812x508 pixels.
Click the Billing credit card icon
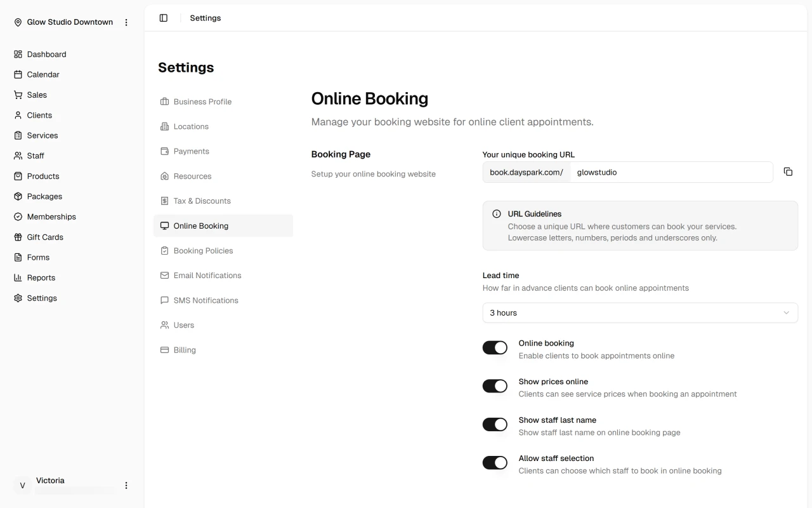point(164,350)
